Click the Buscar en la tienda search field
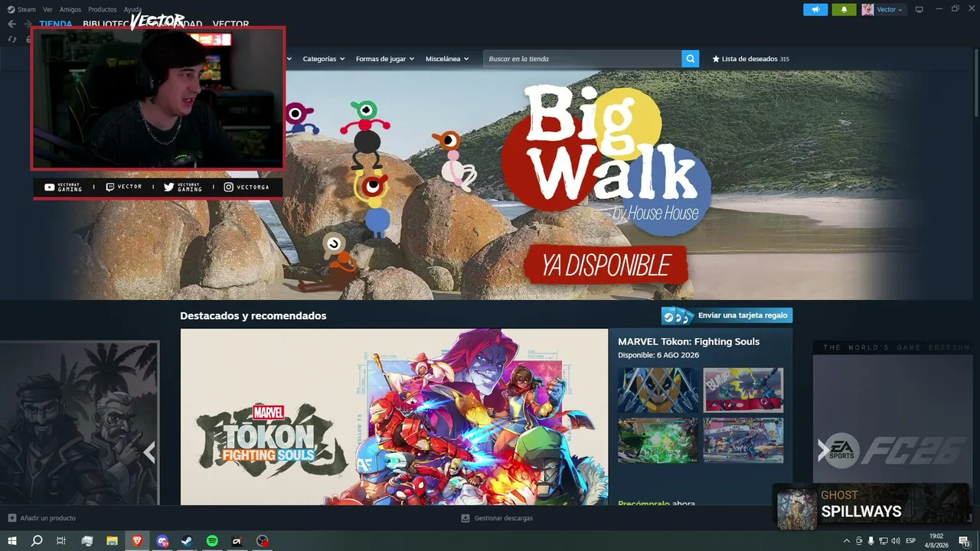This screenshot has height=551, width=980. [583, 59]
